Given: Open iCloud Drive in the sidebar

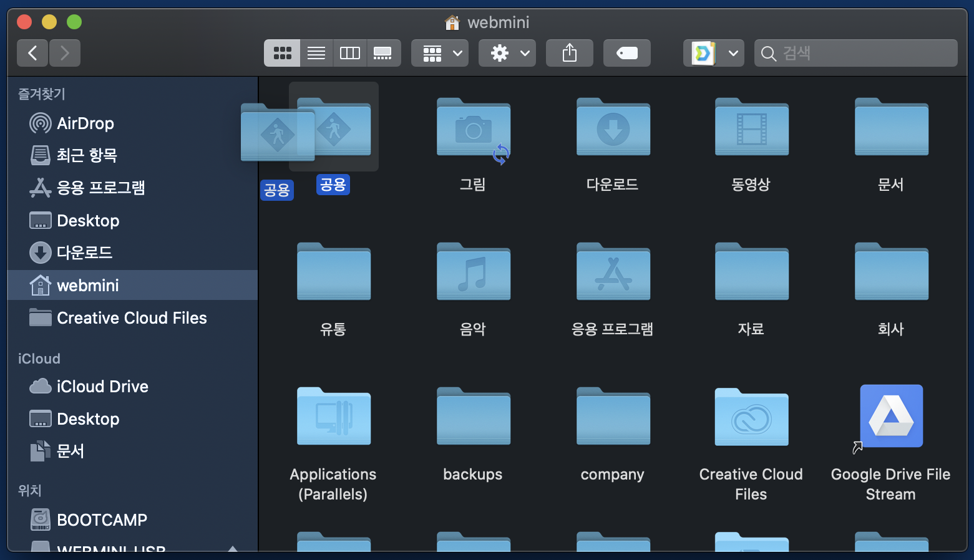Looking at the screenshot, I should 132,386.
